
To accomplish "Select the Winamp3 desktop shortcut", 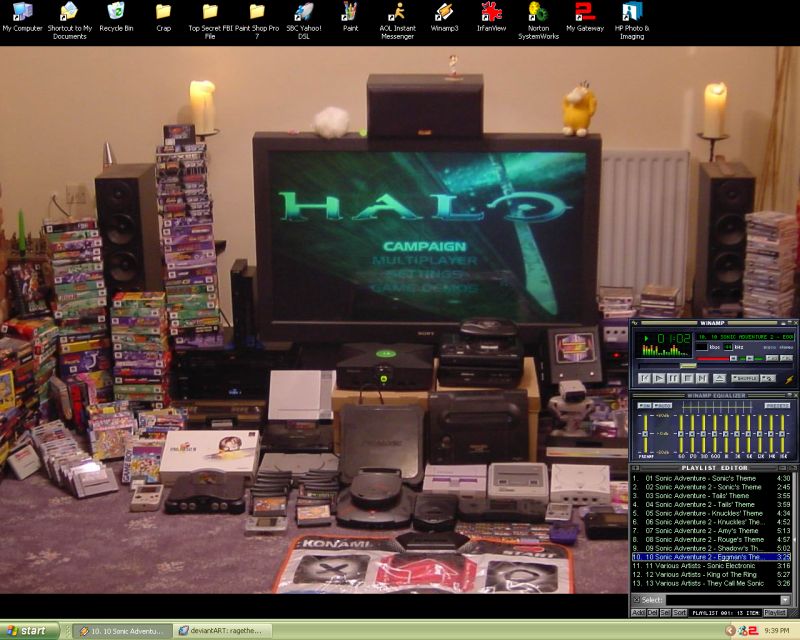I will tap(444, 18).
